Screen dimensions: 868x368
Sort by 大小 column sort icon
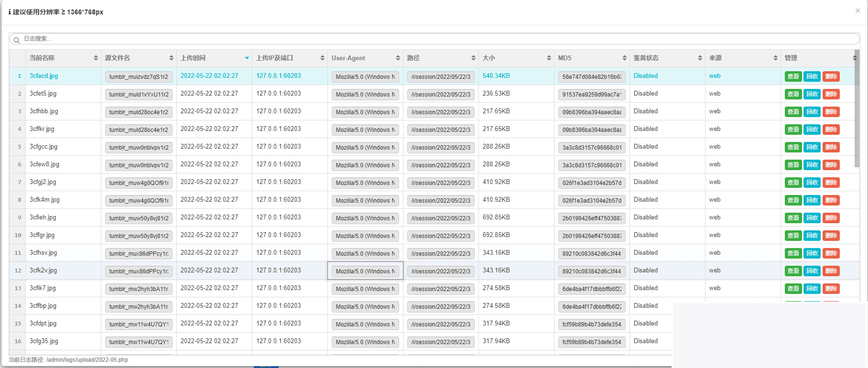tap(549, 58)
